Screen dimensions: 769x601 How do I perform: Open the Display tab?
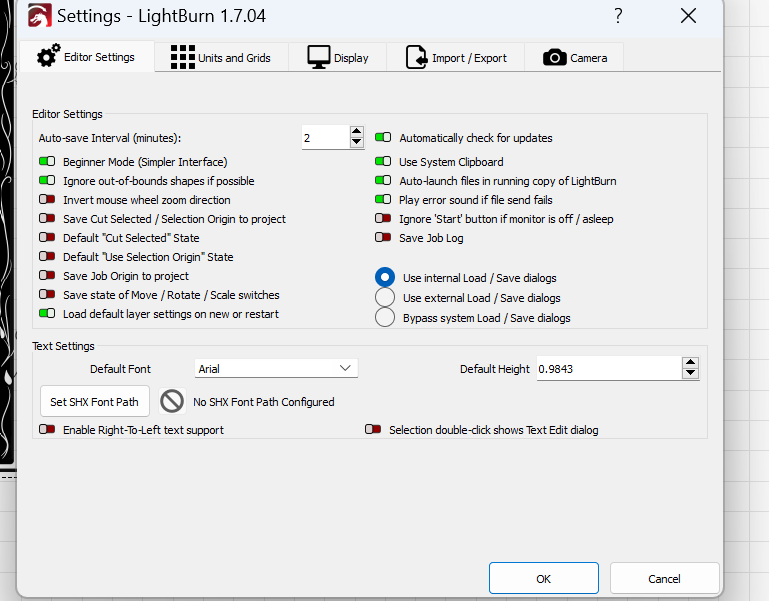click(x=338, y=57)
